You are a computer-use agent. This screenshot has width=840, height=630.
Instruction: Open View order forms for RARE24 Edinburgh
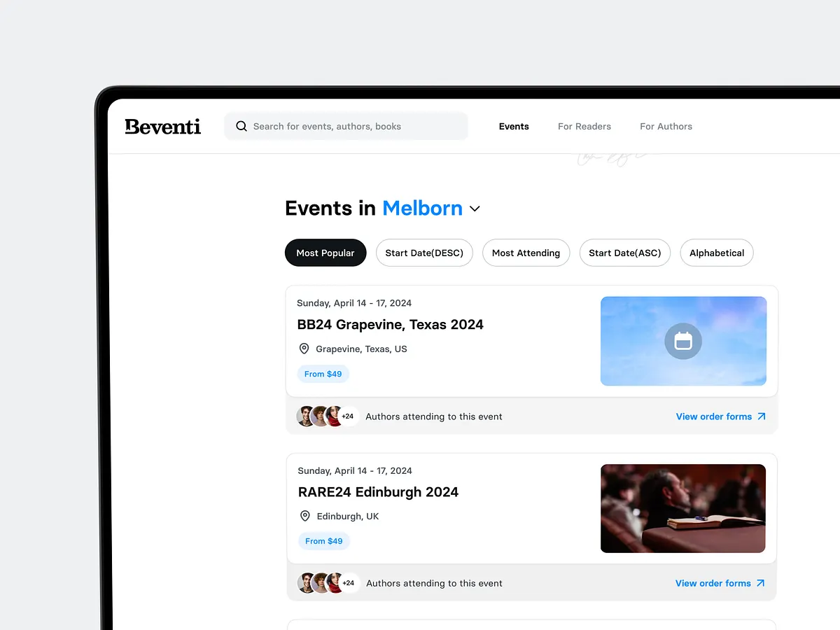713,582
